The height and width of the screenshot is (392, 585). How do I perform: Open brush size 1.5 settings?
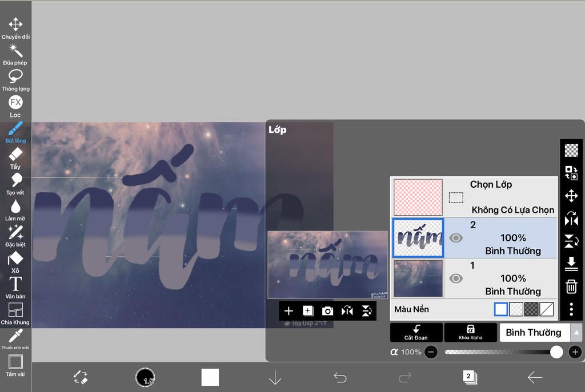(145, 377)
